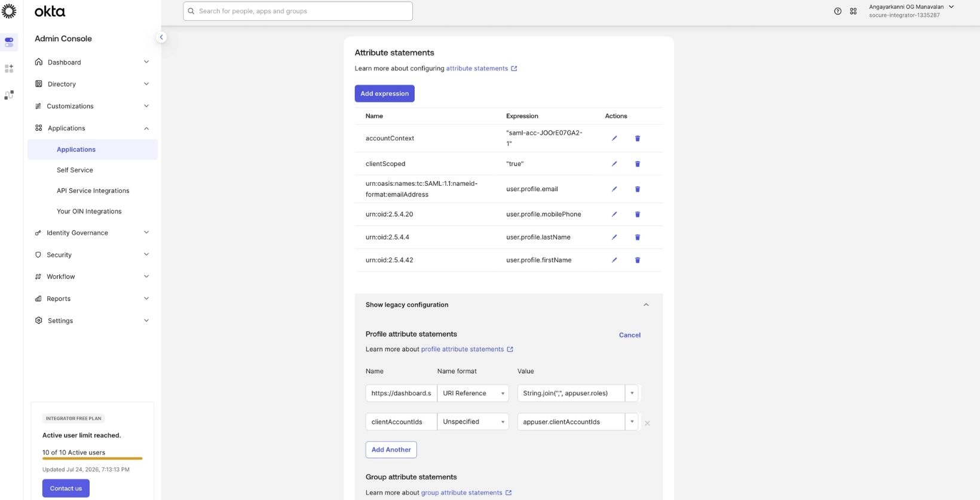The width and height of the screenshot is (980, 500).
Task: Remove the clientAccountIds attribute row with X
Action: click(x=647, y=423)
